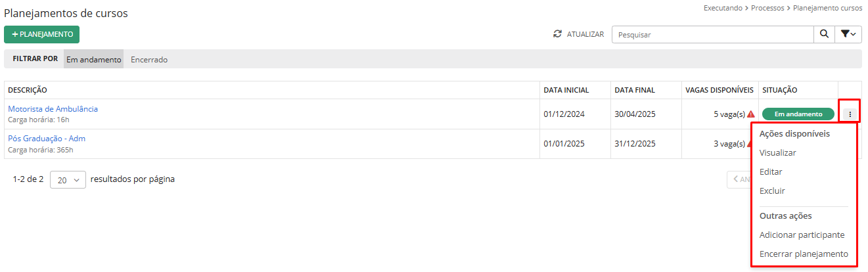Viewport: 868px width, 272px height.
Task: Select the Em andamento filter tab
Action: [94, 59]
